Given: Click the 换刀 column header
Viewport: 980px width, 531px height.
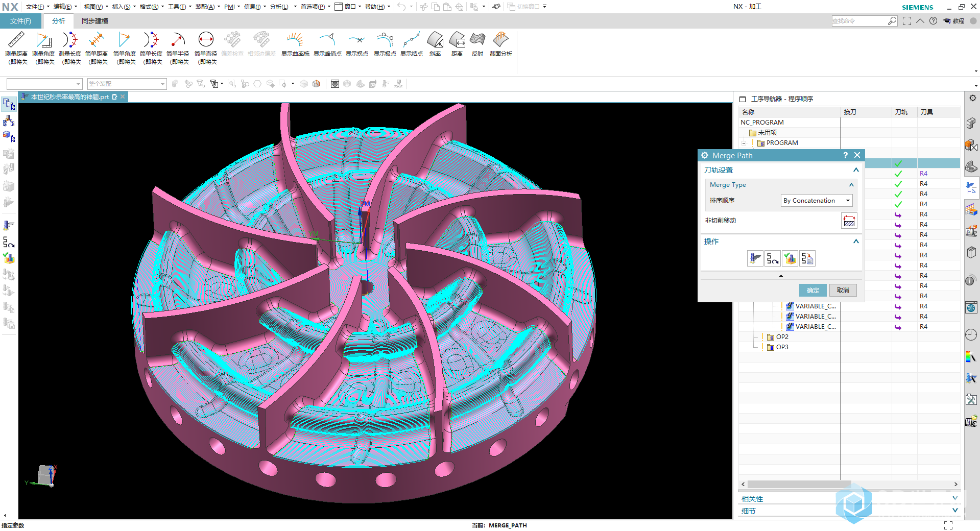Looking at the screenshot, I should click(866, 112).
